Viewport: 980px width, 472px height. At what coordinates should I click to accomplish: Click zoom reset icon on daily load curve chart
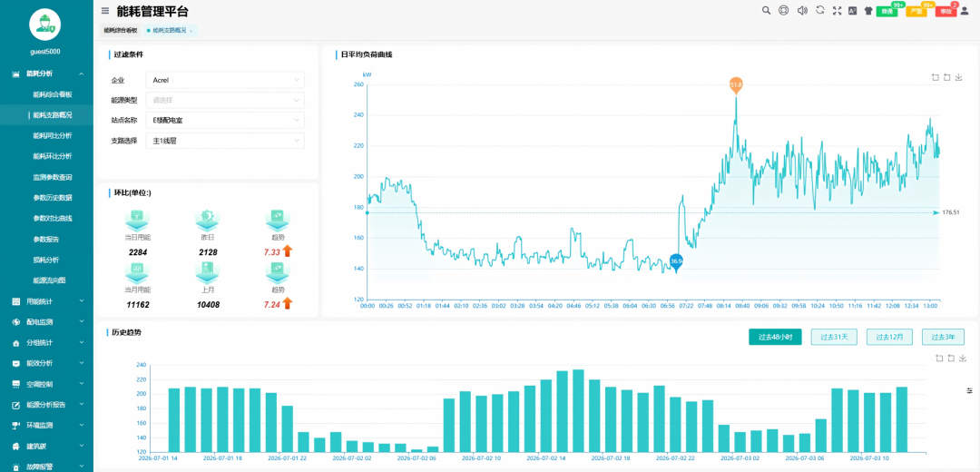[x=946, y=77]
